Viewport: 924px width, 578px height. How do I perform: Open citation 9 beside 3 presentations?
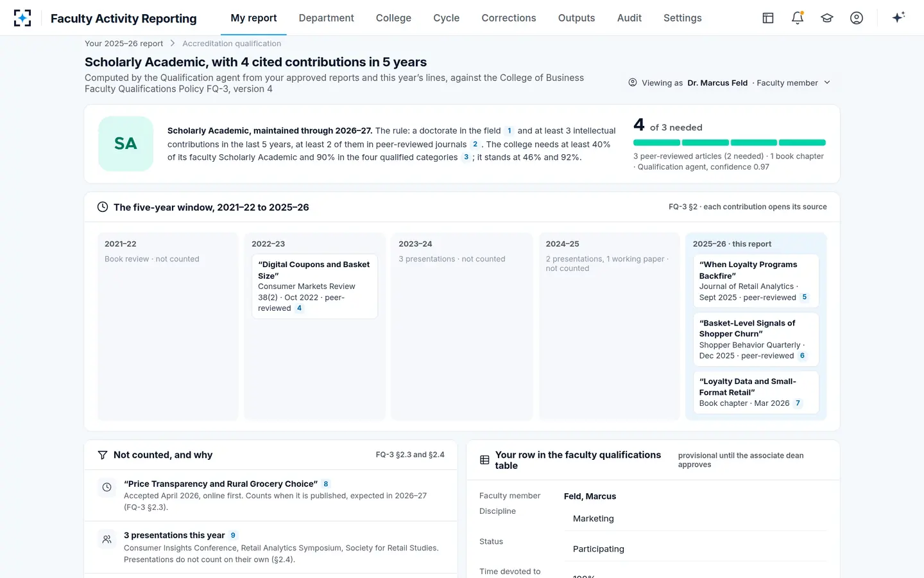coord(233,536)
